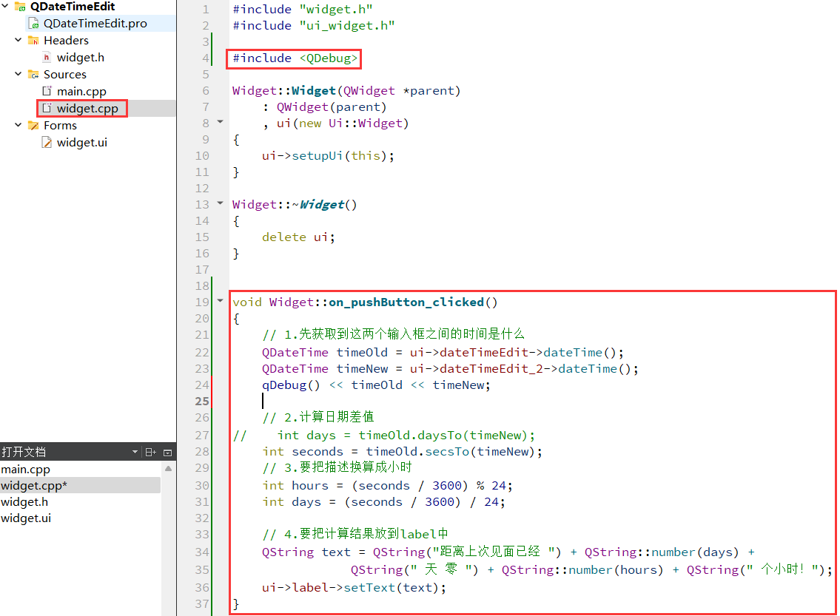This screenshot has height=616, width=840.
Task: Switch to widget.cpp* in open documents list
Action: click(x=81, y=485)
